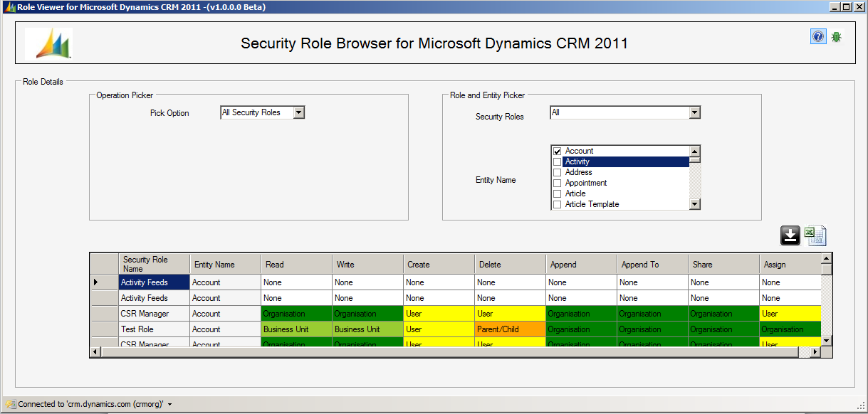
Task: Check the Appointment entity checkbox
Action: pyautogui.click(x=558, y=183)
